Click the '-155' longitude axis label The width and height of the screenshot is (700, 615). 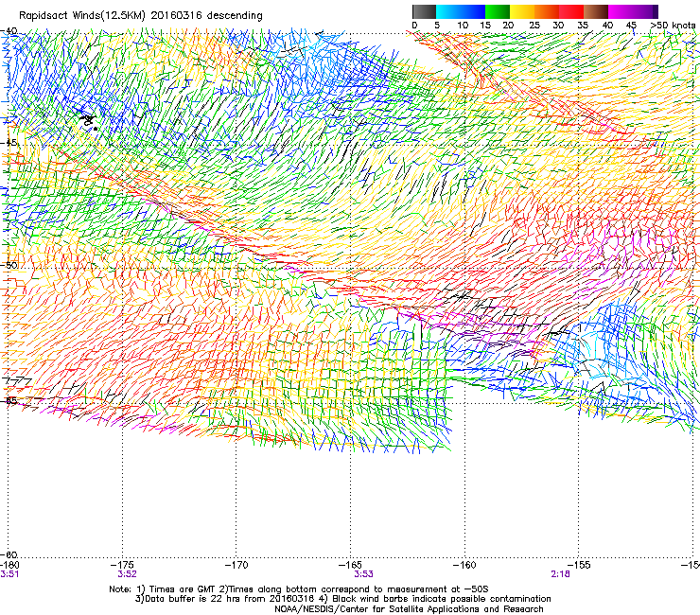(579, 566)
